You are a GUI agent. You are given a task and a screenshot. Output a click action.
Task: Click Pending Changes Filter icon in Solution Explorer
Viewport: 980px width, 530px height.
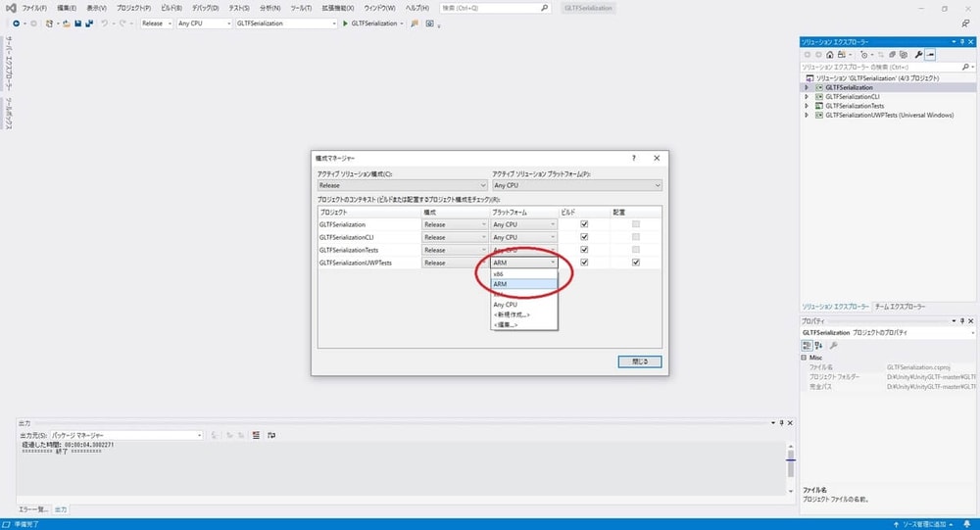coord(864,55)
